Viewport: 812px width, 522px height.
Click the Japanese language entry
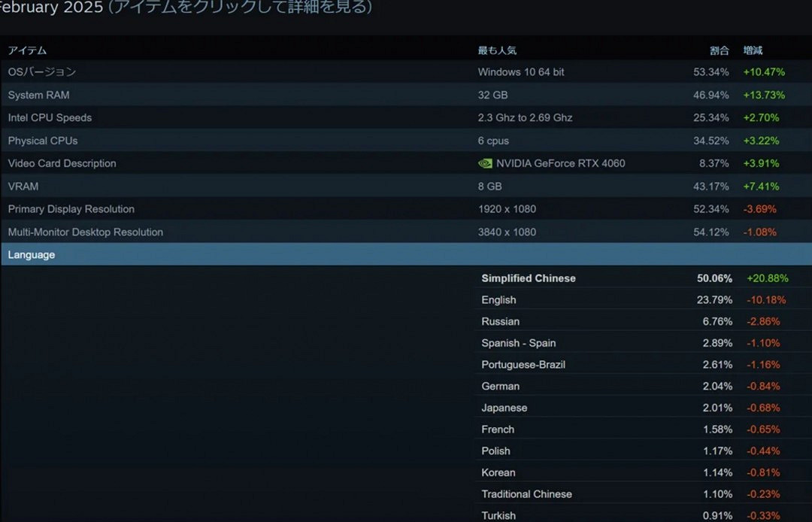tap(504, 407)
